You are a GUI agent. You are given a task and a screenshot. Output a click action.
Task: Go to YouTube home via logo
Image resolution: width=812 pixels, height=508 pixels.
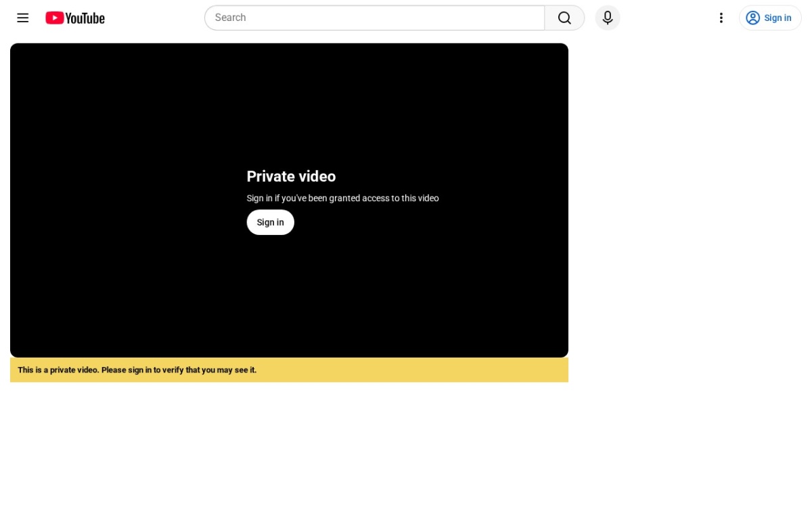[x=75, y=18]
